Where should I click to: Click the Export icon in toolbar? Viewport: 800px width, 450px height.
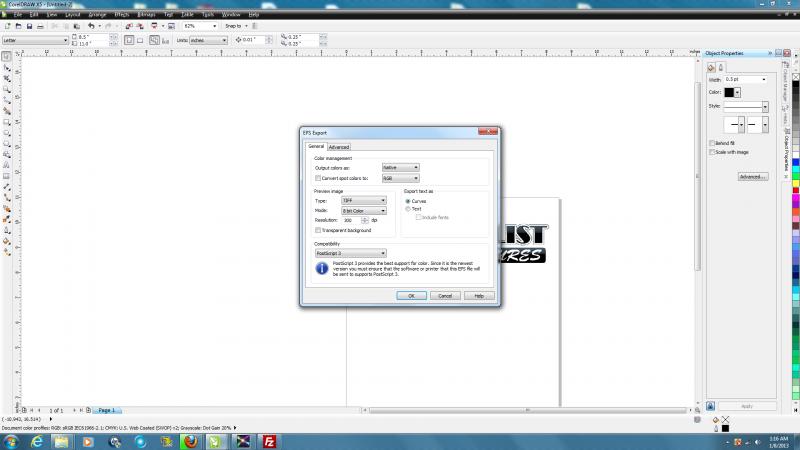click(x=140, y=26)
